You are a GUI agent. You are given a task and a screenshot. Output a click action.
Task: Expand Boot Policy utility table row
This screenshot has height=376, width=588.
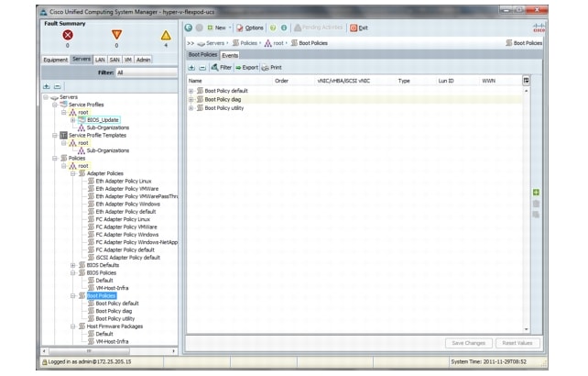click(x=191, y=108)
